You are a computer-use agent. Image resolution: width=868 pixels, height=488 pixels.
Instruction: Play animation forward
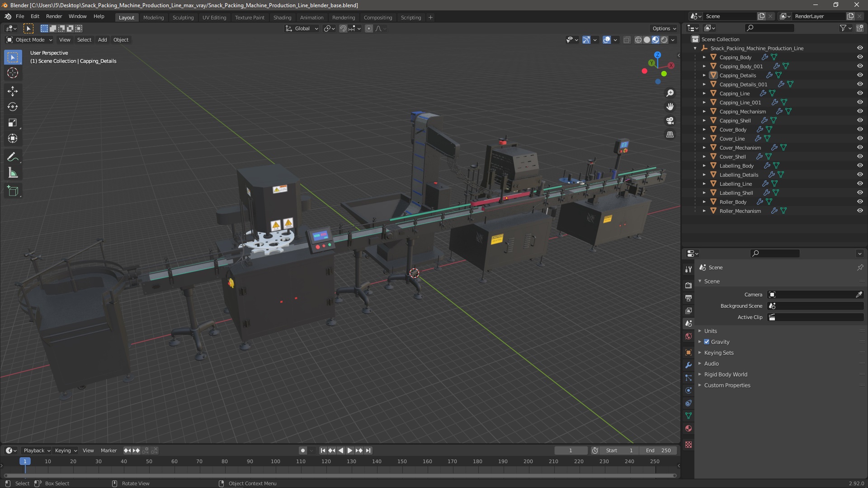click(350, 450)
